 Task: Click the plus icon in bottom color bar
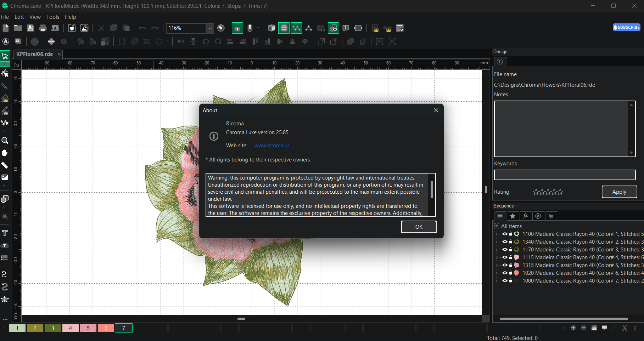click(573, 328)
